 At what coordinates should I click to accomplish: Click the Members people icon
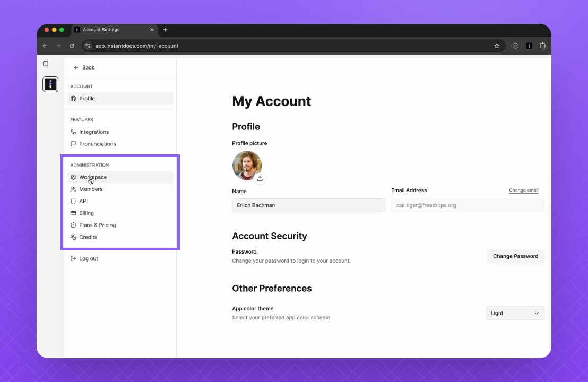(x=73, y=189)
